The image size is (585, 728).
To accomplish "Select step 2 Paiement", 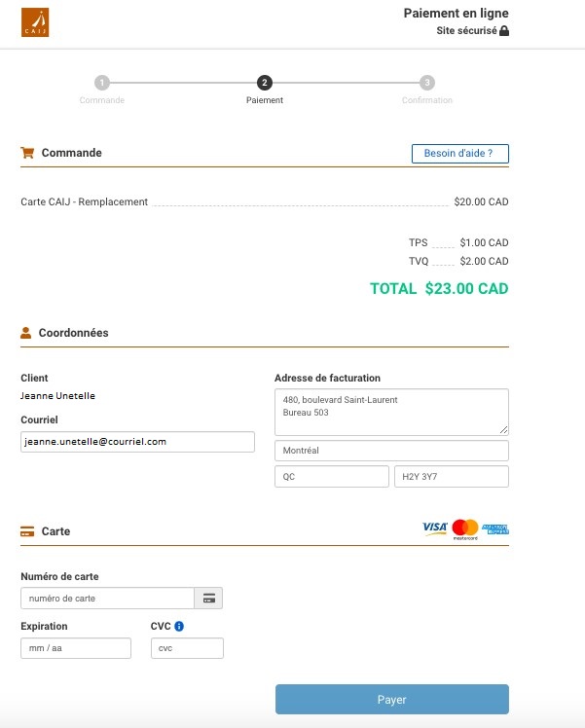I will pos(265,84).
